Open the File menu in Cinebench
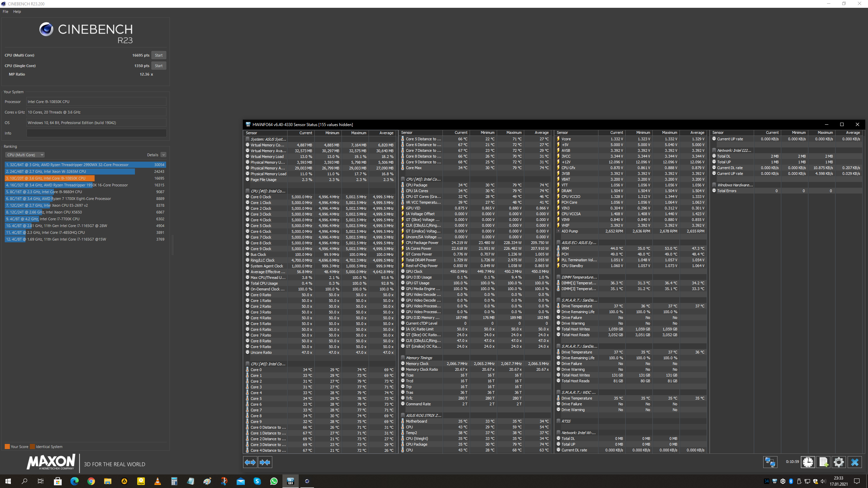This screenshot has width=868, height=488. tap(5, 12)
